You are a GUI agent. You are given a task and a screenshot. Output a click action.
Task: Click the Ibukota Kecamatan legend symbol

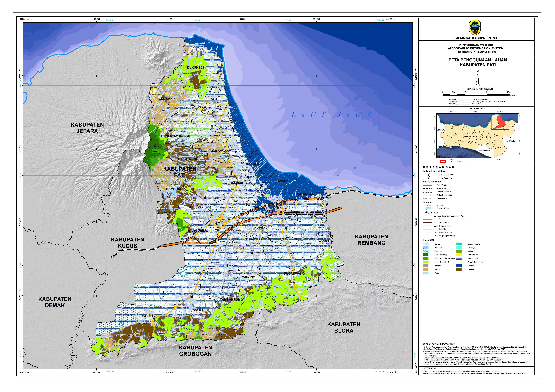click(x=429, y=178)
